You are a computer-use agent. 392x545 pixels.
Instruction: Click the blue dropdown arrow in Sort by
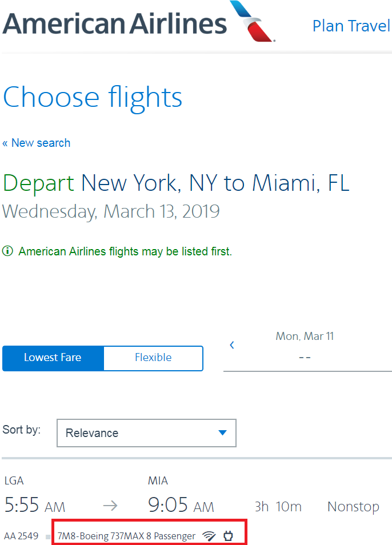point(222,432)
